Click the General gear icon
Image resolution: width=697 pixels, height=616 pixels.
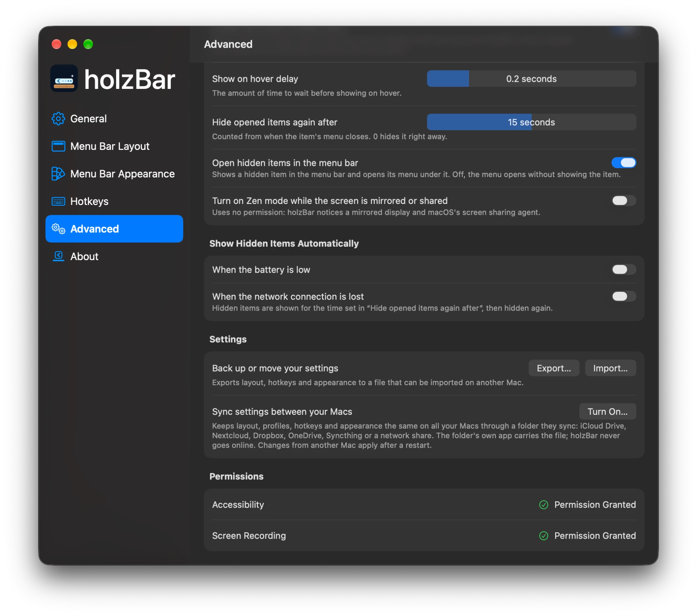click(58, 119)
